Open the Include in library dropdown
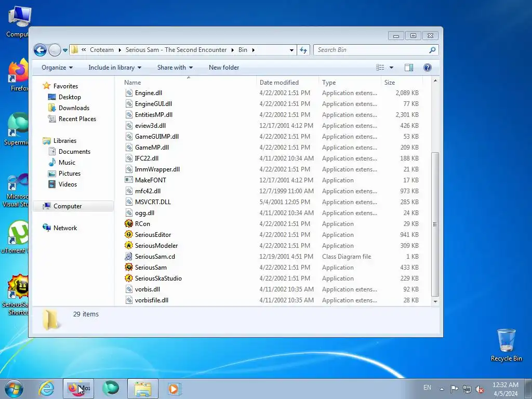This screenshot has height=399, width=532. tap(115, 68)
